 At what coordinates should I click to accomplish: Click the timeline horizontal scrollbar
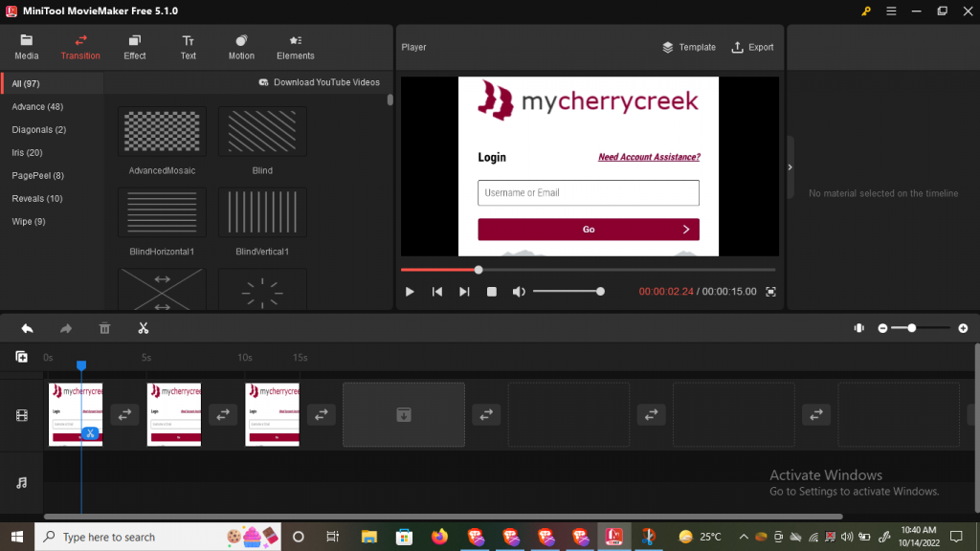pos(443,517)
